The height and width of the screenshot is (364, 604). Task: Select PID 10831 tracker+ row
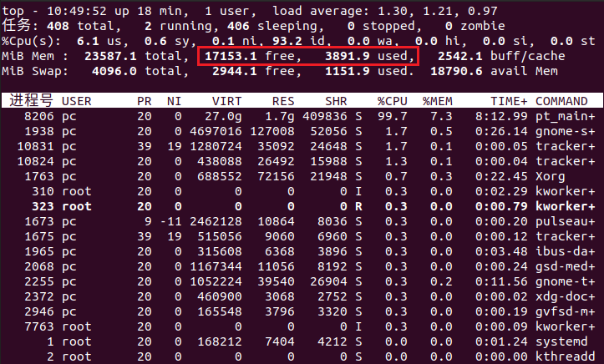pyautogui.click(x=302, y=146)
